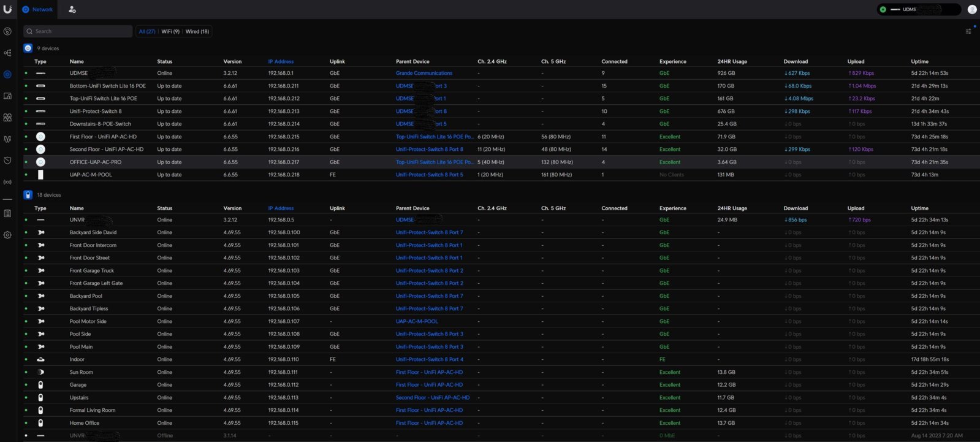This screenshot has width=980, height=442.
Task: Open the user avatar in top-right corner
Action: click(x=972, y=9)
